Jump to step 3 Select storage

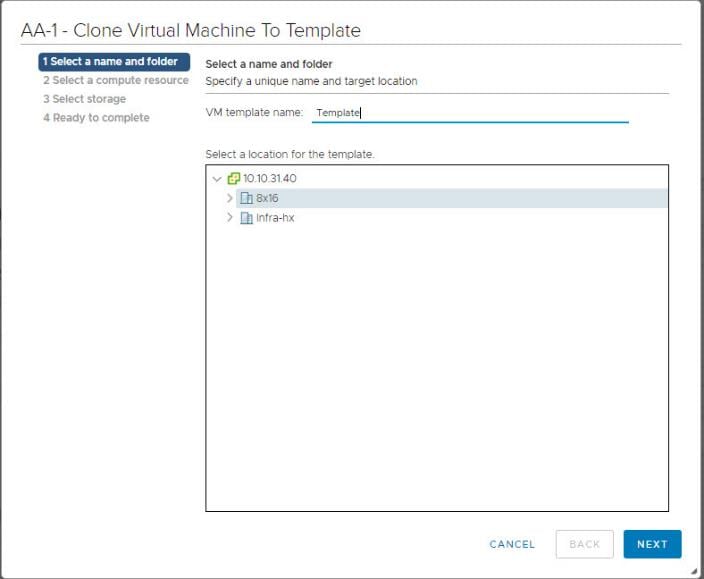(84, 99)
